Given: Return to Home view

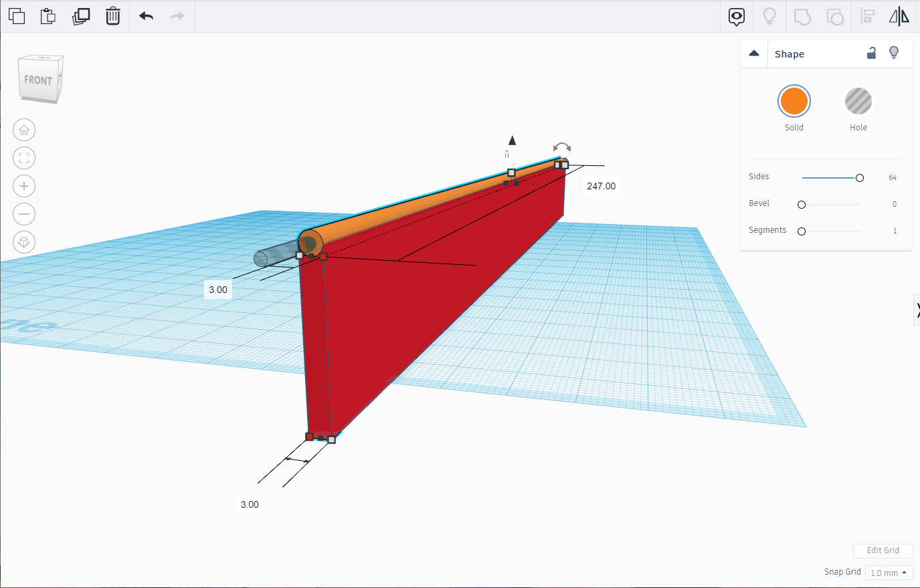Looking at the screenshot, I should pyautogui.click(x=24, y=130).
